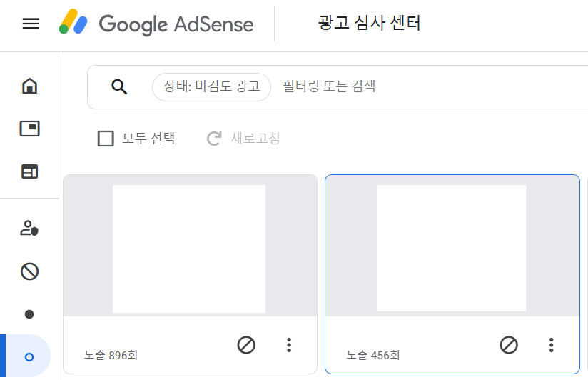Go to Home in sidebar
The height and width of the screenshot is (380, 588).
(30, 86)
